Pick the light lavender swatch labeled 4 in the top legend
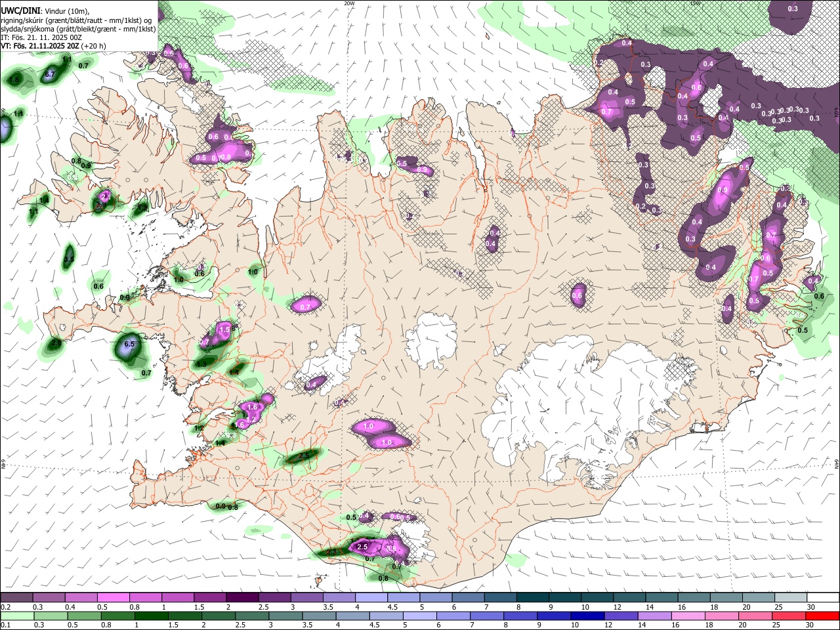 coord(371,597)
